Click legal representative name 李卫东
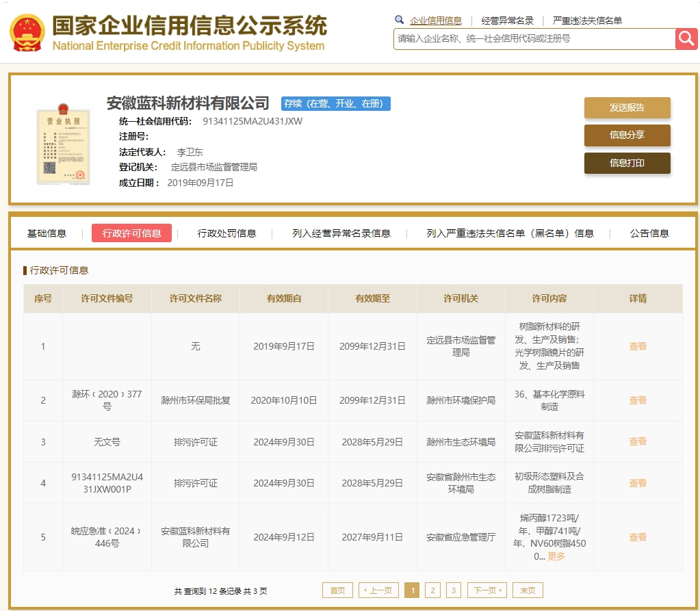The height and width of the screenshot is (611, 700). pos(190,152)
